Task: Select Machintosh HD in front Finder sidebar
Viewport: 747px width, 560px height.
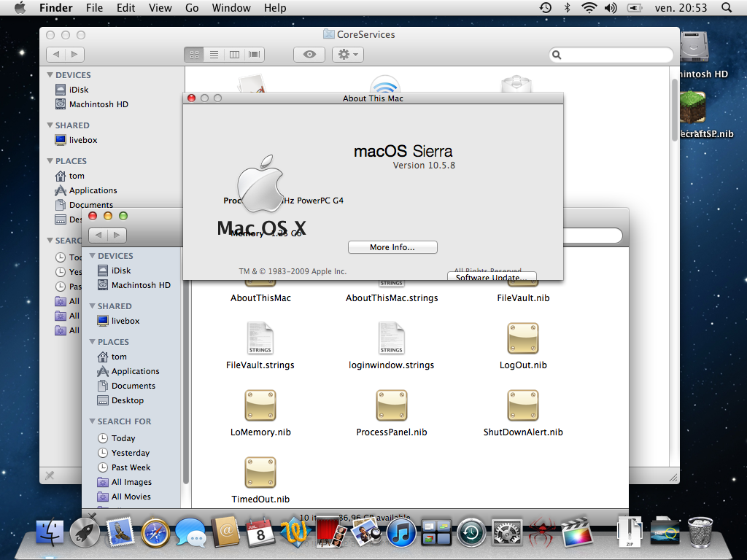Action: [x=134, y=285]
